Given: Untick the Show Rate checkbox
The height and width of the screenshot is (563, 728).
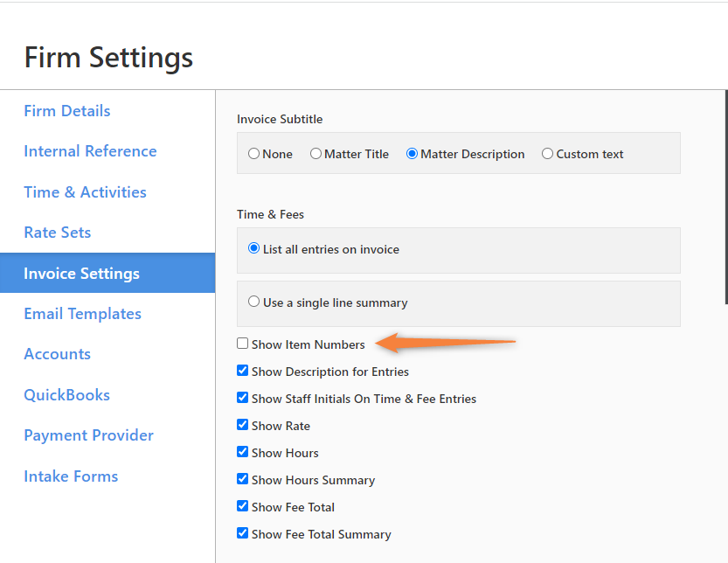Looking at the screenshot, I should [243, 425].
